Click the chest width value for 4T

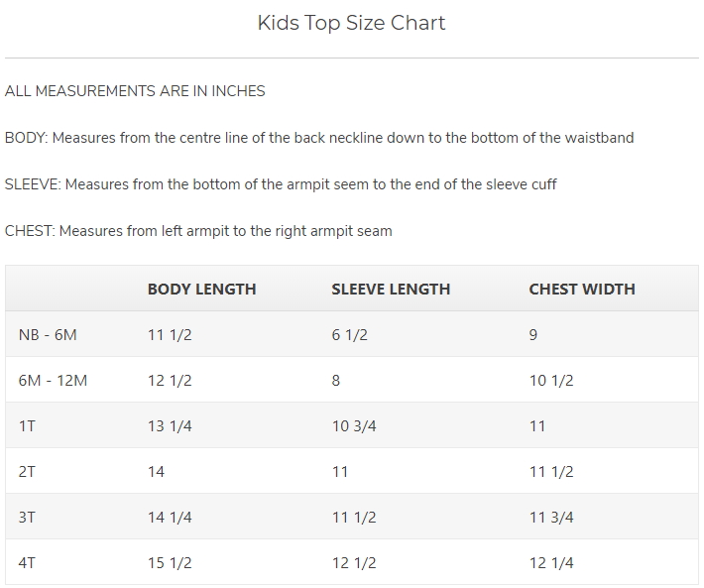pyautogui.click(x=551, y=563)
